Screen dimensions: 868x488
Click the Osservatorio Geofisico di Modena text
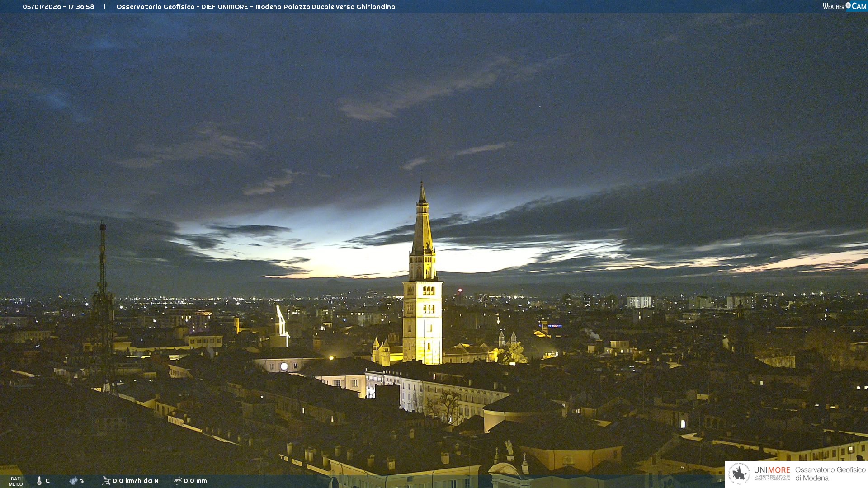coord(830,474)
